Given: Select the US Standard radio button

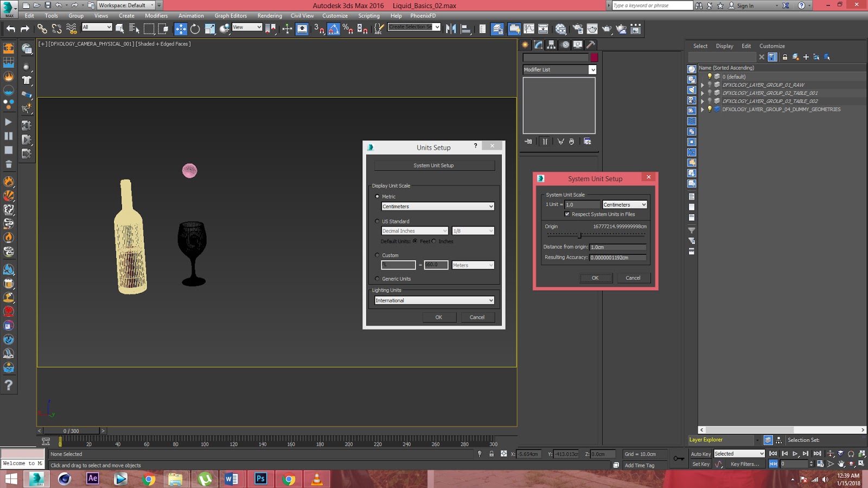Looking at the screenshot, I should [377, 221].
